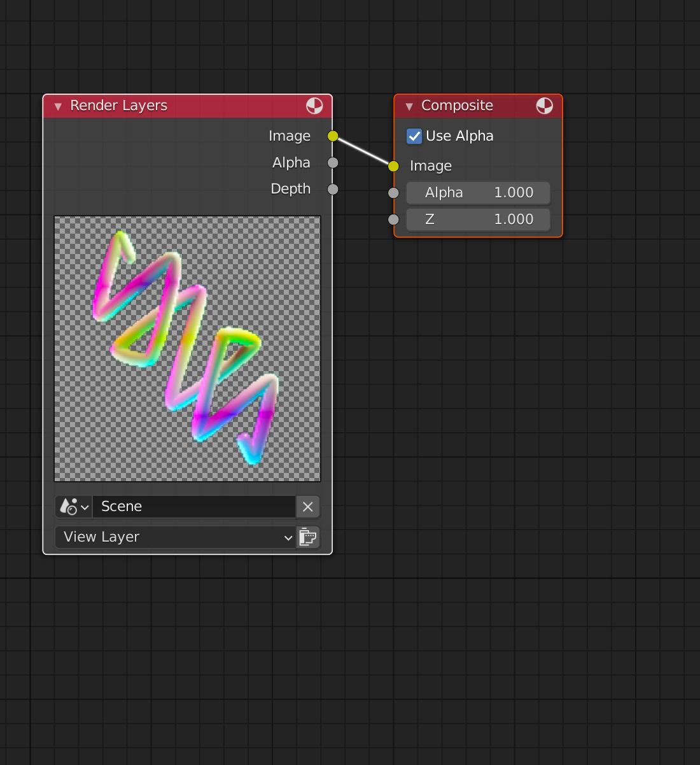Adjust the Alpha 1.000 value field
This screenshot has width=700, height=765.
pos(478,193)
